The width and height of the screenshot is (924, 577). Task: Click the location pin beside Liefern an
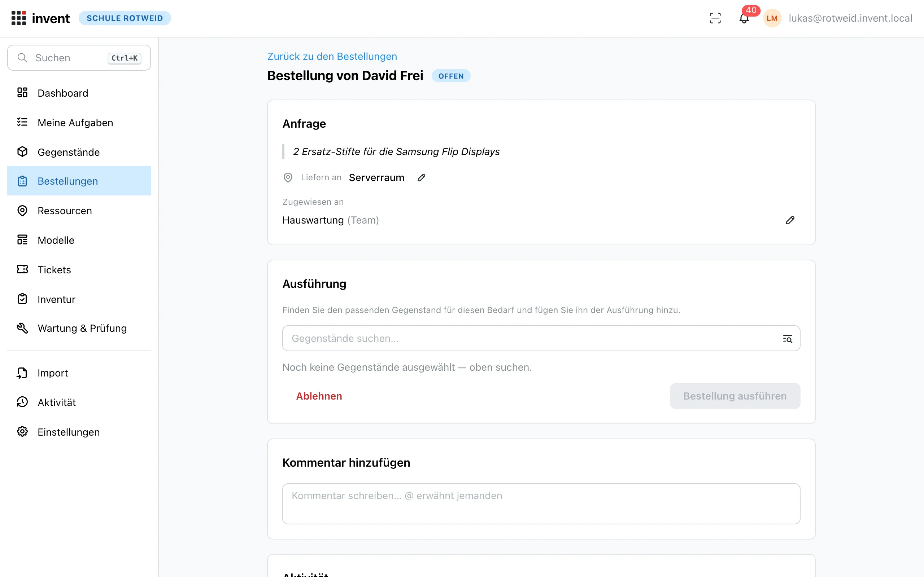point(288,177)
